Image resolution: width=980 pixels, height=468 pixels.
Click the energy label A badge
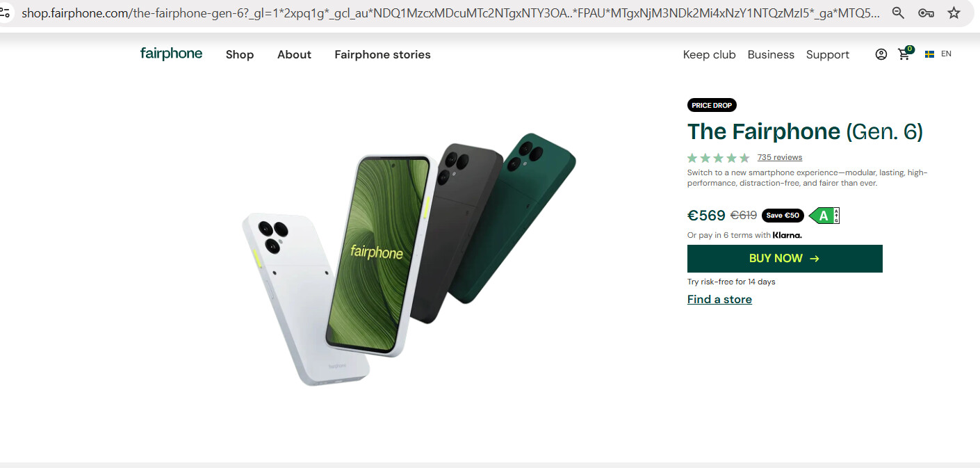pyautogui.click(x=824, y=216)
